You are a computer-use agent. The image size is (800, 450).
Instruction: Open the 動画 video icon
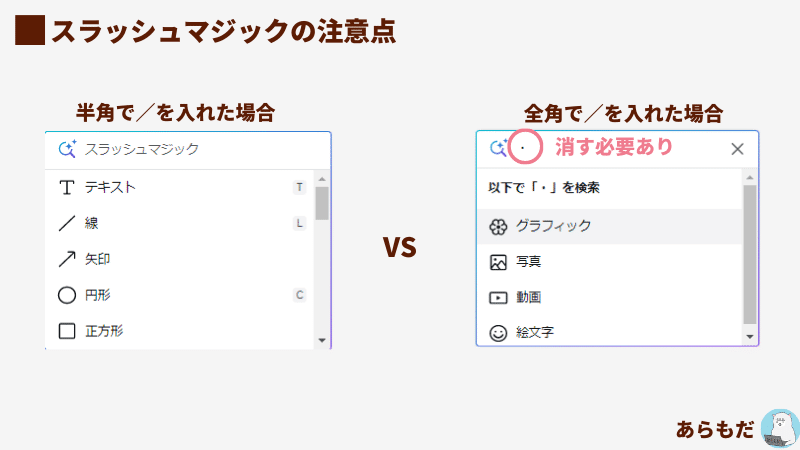pos(498,297)
